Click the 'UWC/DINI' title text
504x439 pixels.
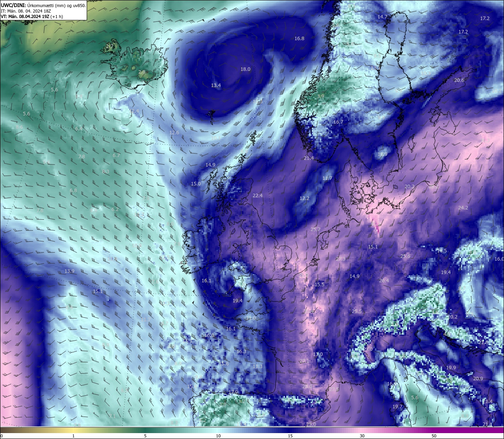click(13, 5)
